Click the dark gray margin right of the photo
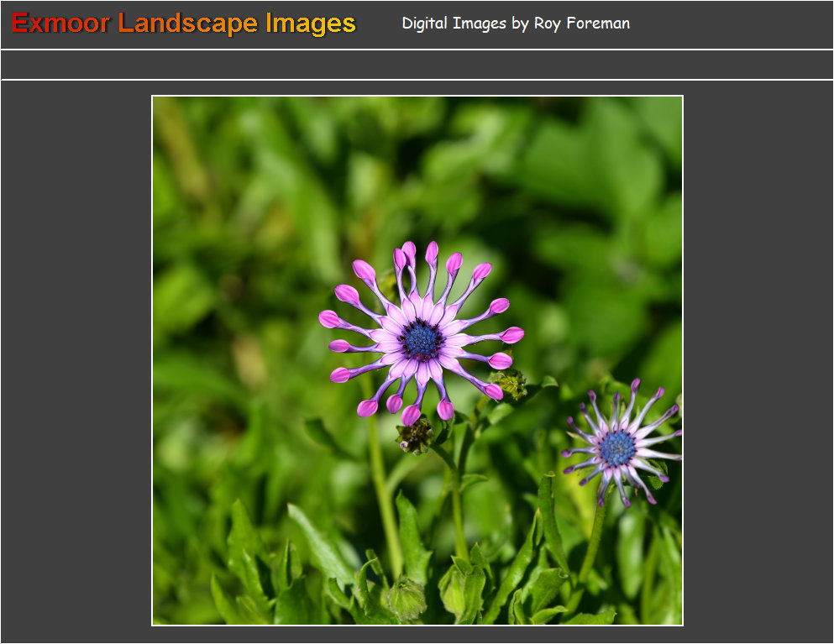Image resolution: width=834 pixels, height=644 pixels. point(756,361)
